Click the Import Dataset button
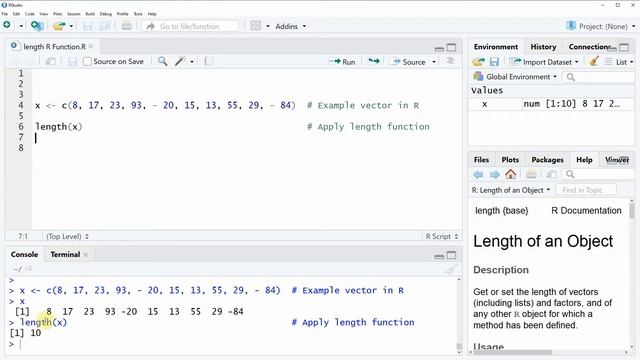The height and width of the screenshot is (360, 640). [544, 62]
